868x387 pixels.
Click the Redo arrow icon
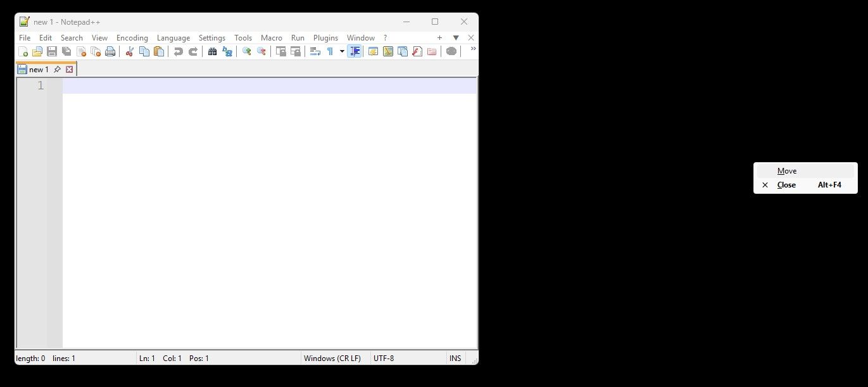coord(193,51)
